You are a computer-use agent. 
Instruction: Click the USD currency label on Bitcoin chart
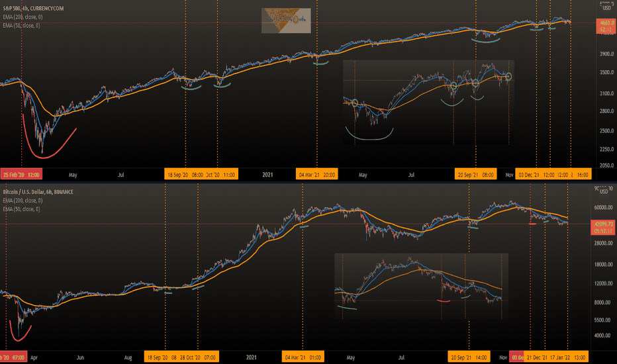click(604, 192)
